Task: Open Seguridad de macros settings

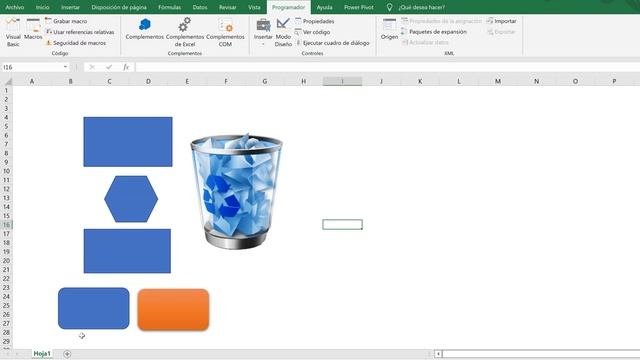Action: coord(76,43)
